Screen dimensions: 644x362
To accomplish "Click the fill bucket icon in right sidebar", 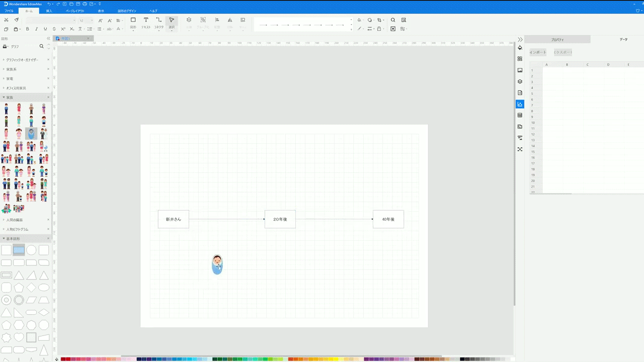I will (520, 48).
